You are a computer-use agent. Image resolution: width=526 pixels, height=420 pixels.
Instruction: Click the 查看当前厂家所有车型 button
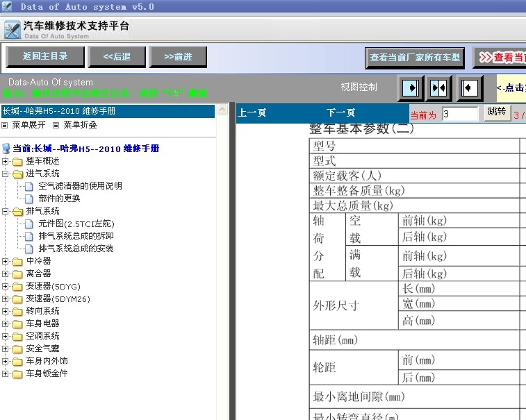point(415,58)
